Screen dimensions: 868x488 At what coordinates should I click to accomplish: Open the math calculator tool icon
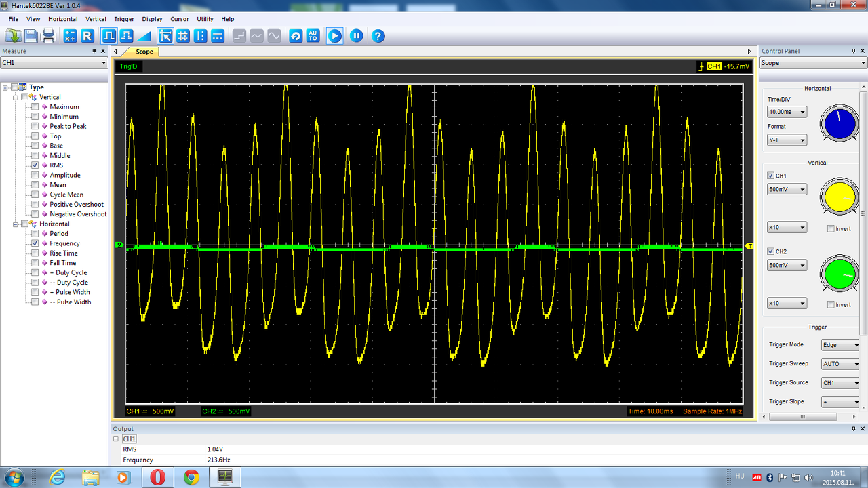(70, 36)
